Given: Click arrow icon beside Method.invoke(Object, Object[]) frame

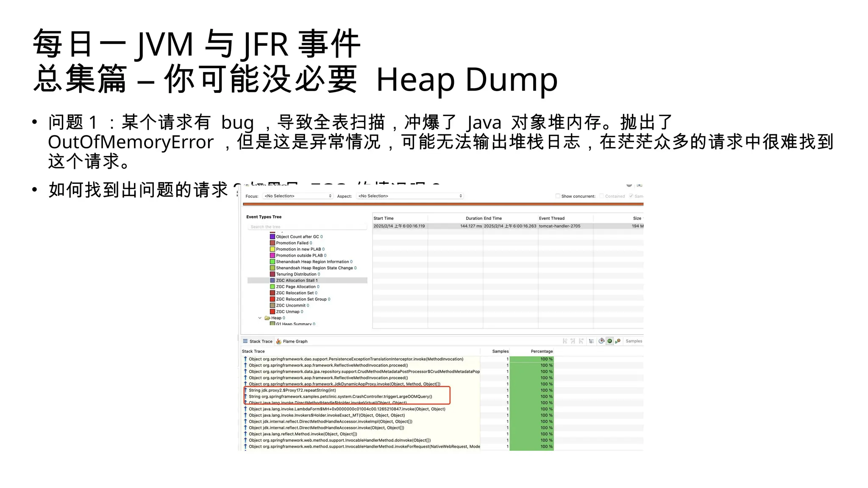Looking at the screenshot, I should click(245, 434).
